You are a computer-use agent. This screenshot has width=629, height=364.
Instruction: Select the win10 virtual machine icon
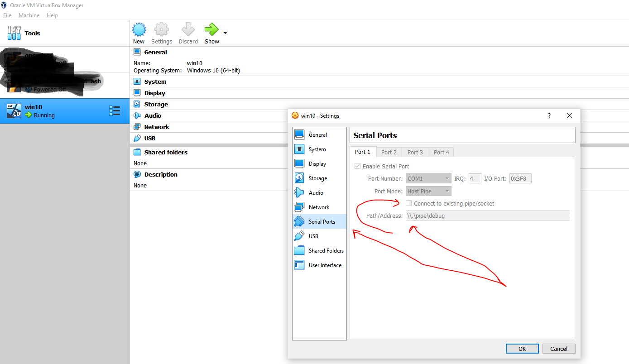click(14, 111)
